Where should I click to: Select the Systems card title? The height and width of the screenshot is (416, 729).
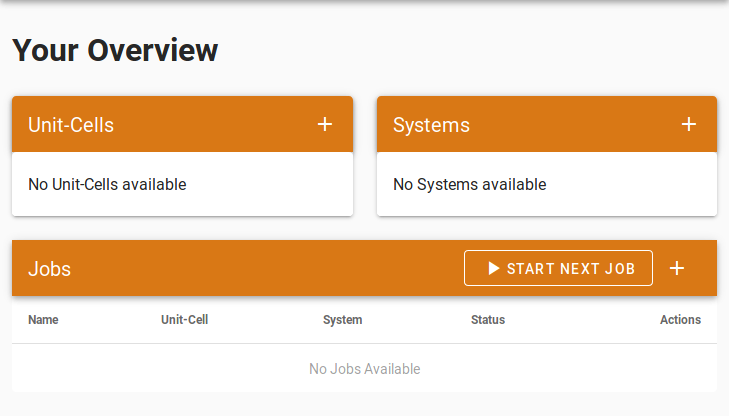point(431,125)
